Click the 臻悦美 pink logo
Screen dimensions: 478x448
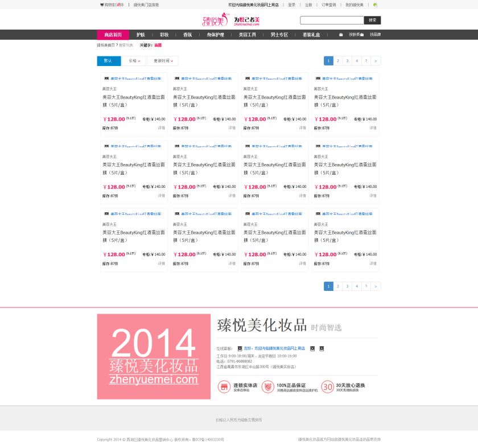215,20
